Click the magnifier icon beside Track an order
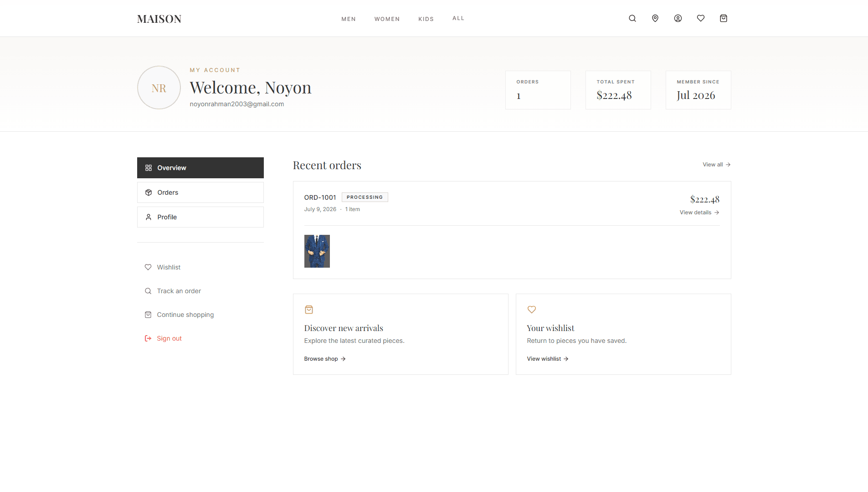Image resolution: width=868 pixels, height=492 pixels. [x=148, y=291]
